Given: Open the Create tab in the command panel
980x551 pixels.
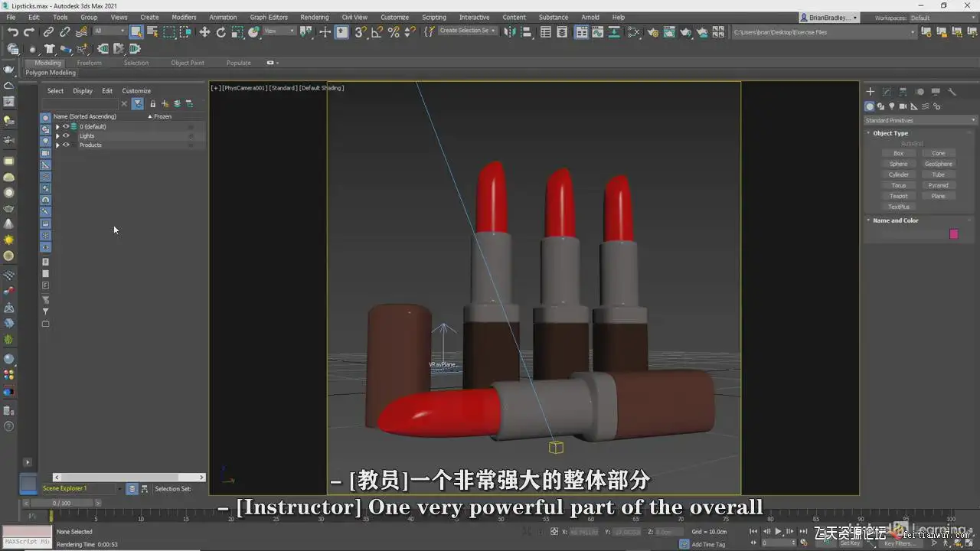Looking at the screenshot, I should click(871, 92).
